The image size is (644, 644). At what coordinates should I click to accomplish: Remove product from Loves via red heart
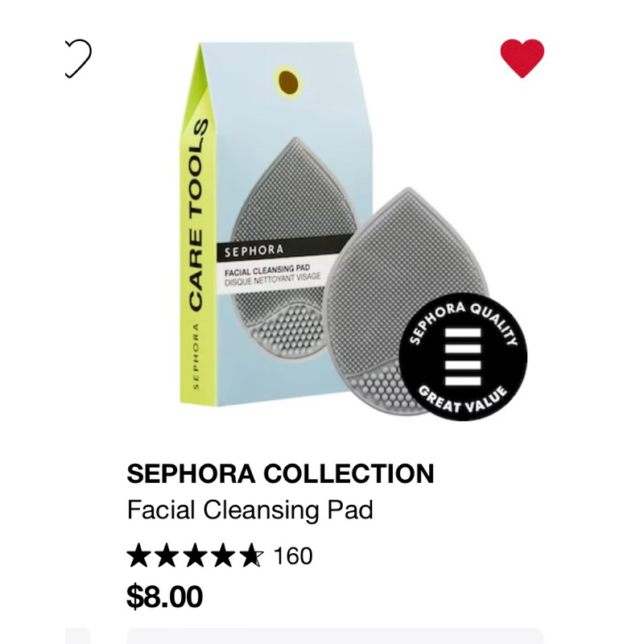[x=522, y=58]
